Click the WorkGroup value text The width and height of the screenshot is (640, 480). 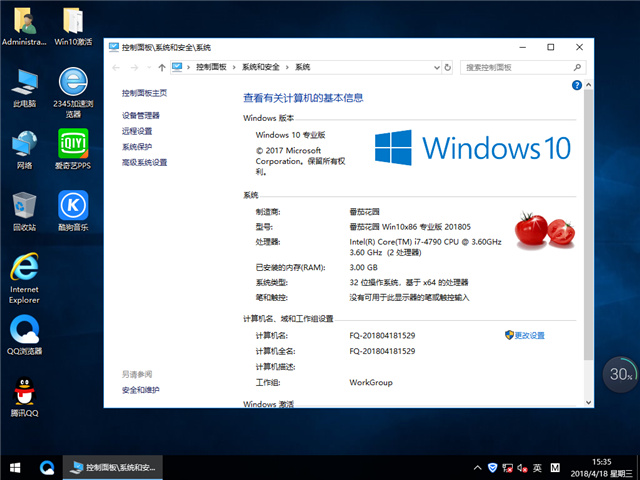(371, 382)
